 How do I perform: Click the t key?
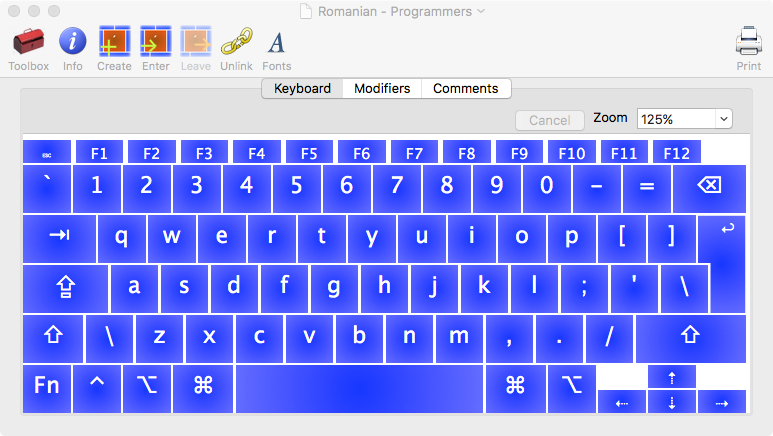click(322, 239)
